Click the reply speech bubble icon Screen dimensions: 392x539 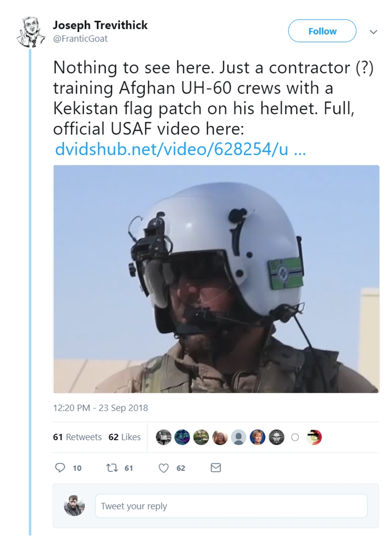click(60, 468)
